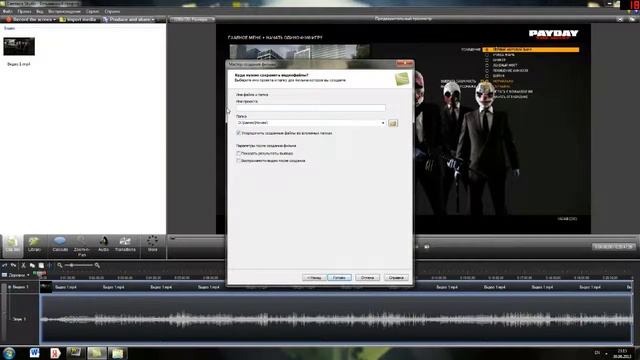Click the split icon on timeline toolbar
This screenshot has width=640, height=360.
click(49, 265)
